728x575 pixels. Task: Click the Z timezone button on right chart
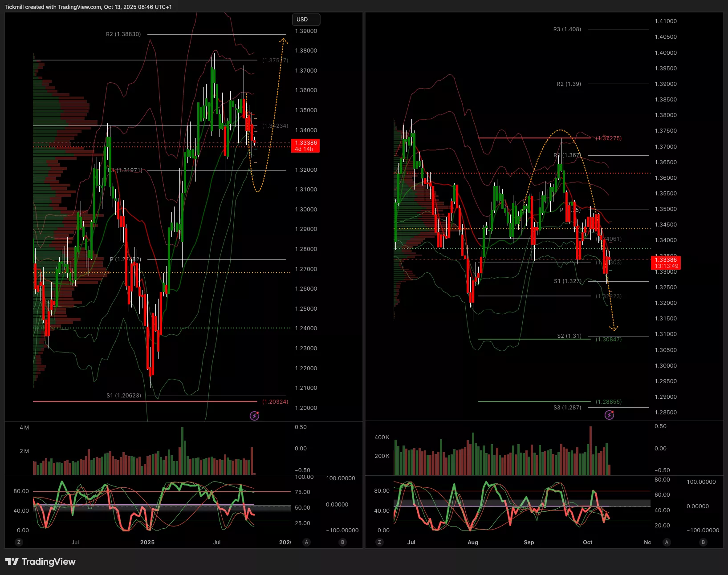pos(379,542)
